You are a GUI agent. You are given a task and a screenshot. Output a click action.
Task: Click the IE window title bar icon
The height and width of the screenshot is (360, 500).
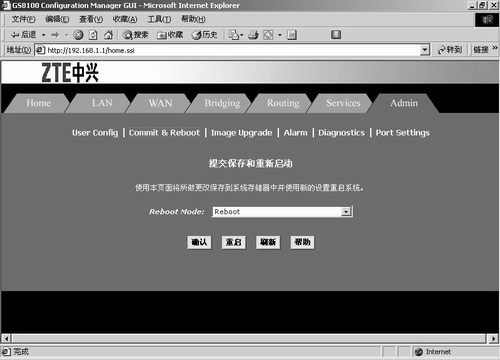(6, 5)
